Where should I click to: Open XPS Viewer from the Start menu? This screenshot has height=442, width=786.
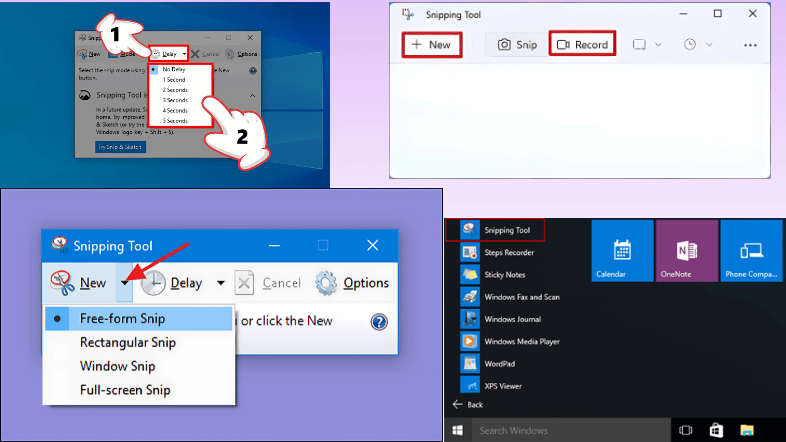click(x=491, y=386)
